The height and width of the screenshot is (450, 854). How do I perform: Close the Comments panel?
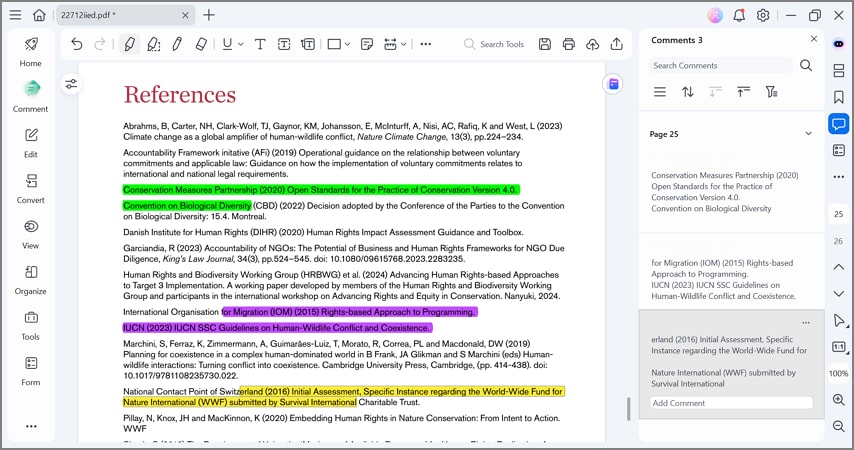(814, 39)
